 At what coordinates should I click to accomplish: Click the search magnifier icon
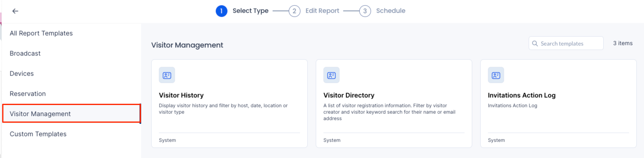(535, 44)
